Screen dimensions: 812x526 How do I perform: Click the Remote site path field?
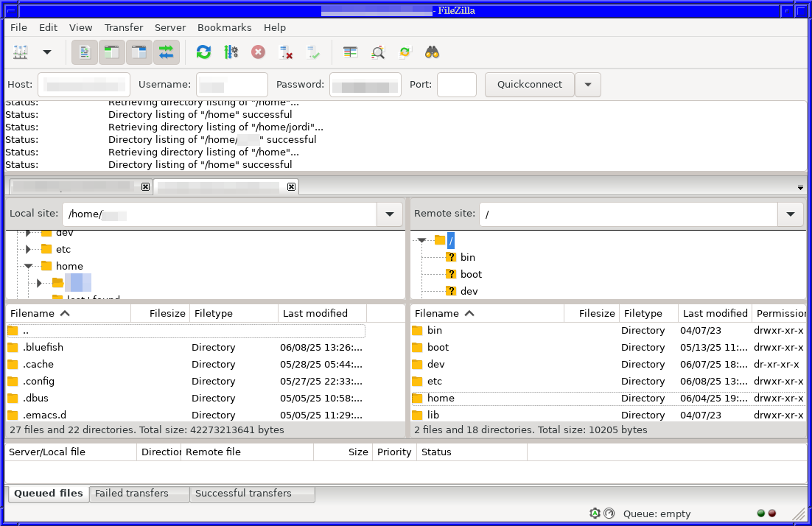coord(629,214)
